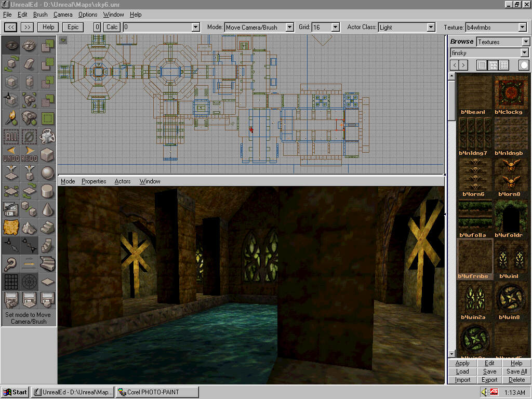Select the torch light tool icon
This screenshot has height=399, width=532.
(x=11, y=118)
